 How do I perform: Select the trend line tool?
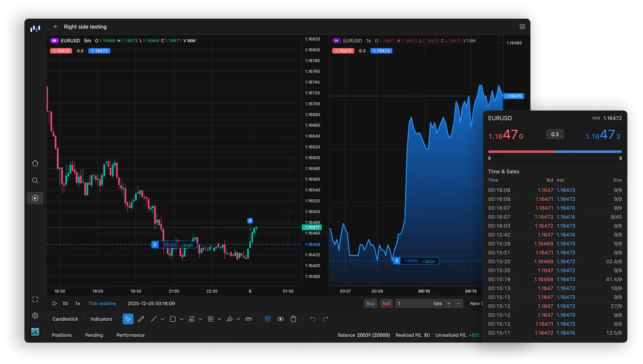tap(154, 319)
